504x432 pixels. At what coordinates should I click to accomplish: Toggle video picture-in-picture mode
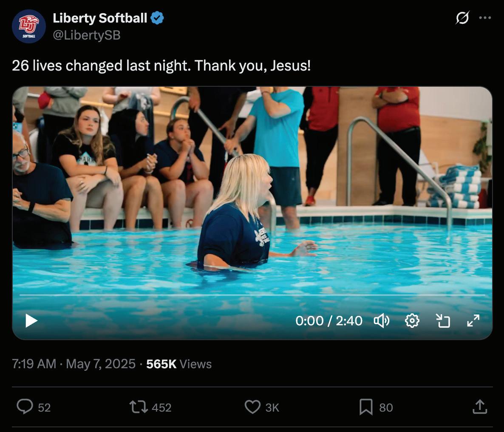pos(443,321)
